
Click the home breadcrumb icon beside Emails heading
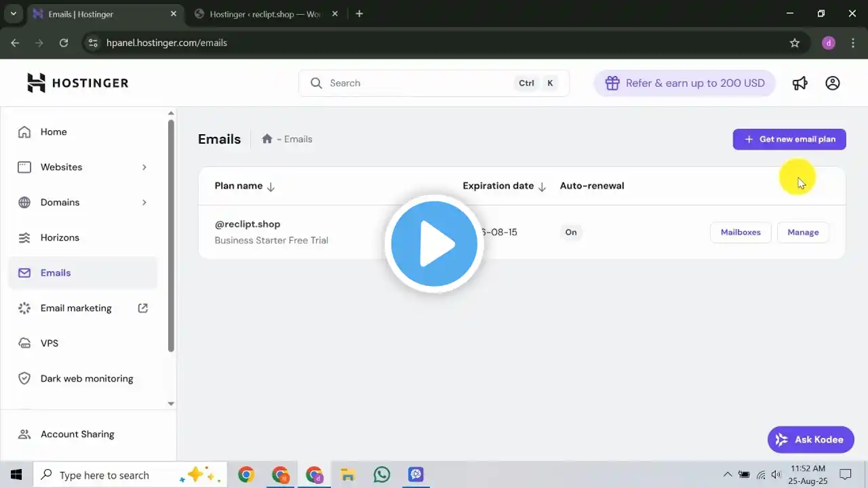267,139
